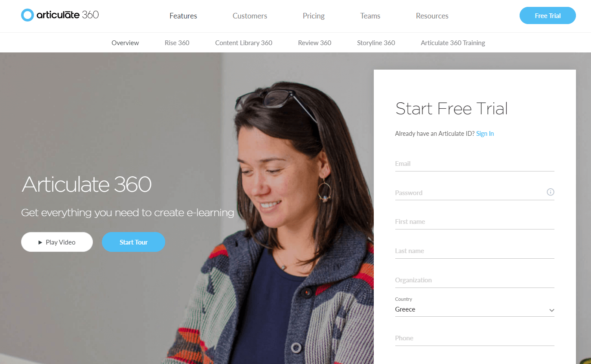Click into the Organization field
Viewport: 591px width, 364px height.
(474, 280)
